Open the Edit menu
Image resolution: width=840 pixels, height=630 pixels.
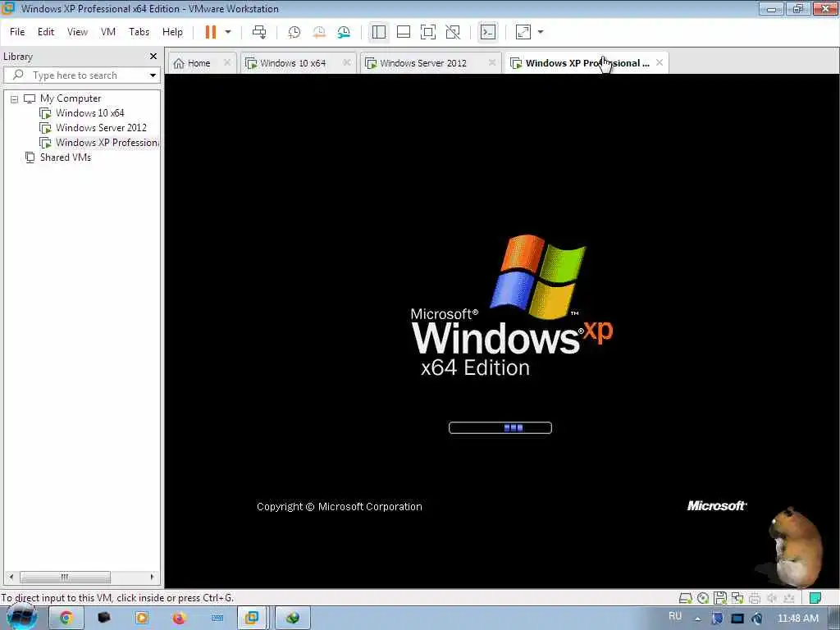click(x=46, y=32)
